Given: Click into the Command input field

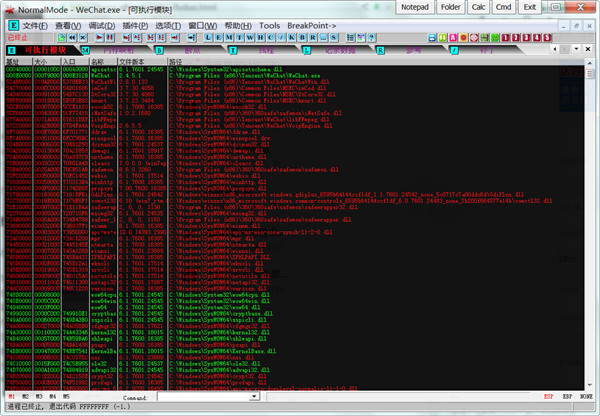Looking at the screenshot, I should 204,396.
